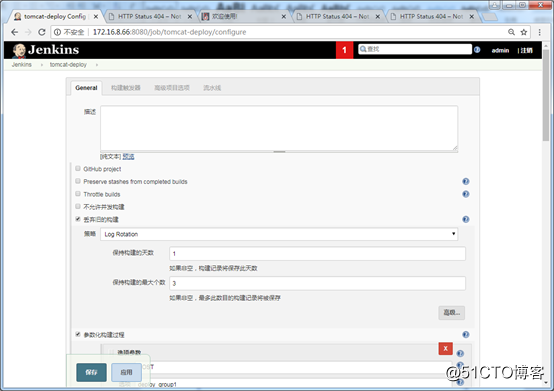The height and width of the screenshot is (391, 554).
Task: Open the Log Rotation strategy dropdown
Action: pyautogui.click(x=279, y=234)
